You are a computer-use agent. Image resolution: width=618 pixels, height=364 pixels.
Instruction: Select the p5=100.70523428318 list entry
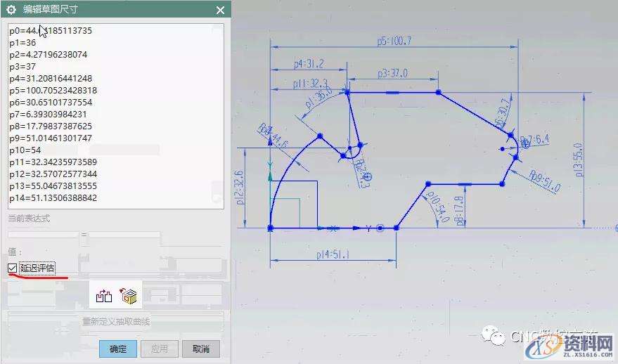click(53, 91)
